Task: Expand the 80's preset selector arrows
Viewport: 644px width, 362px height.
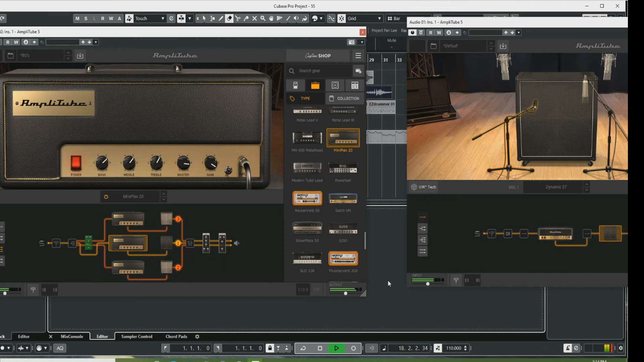Action: [68, 55]
